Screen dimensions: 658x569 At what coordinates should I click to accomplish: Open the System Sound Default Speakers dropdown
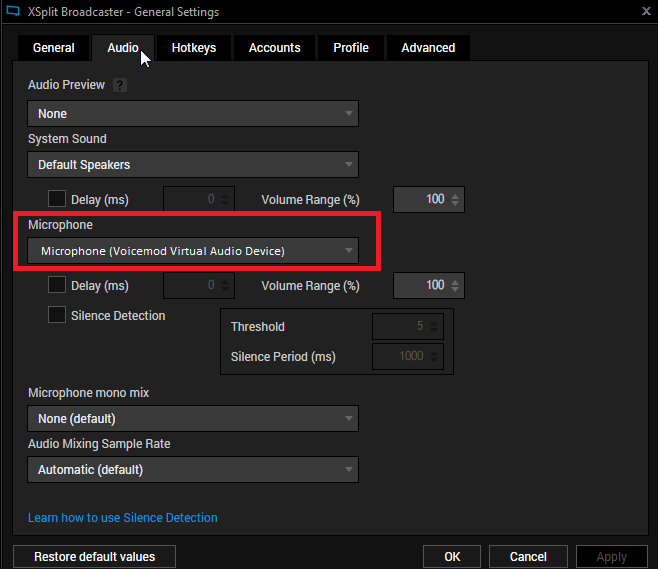click(x=193, y=164)
